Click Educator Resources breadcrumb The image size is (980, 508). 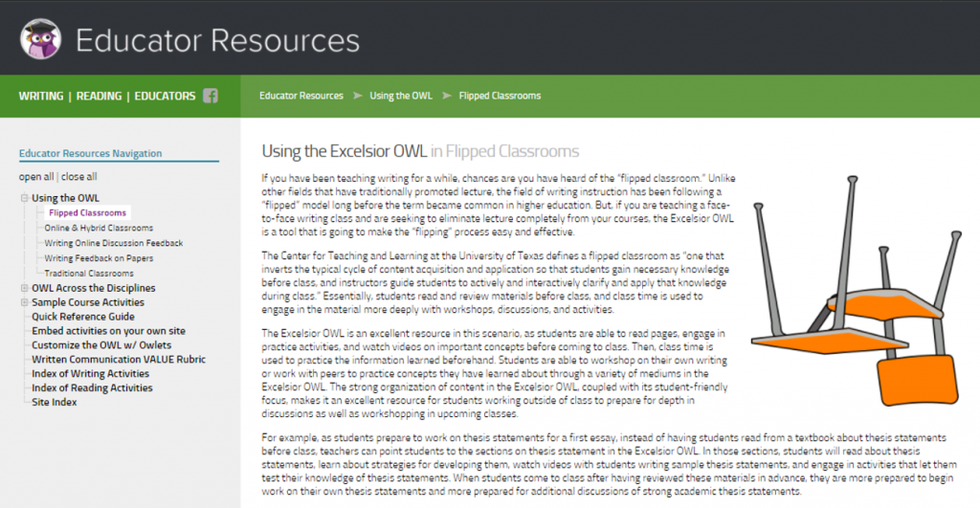(x=301, y=96)
